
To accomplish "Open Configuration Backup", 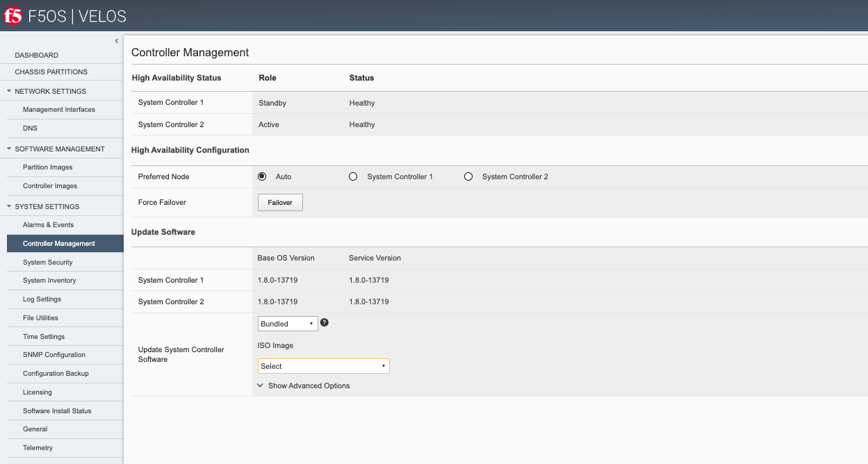I will 56,373.
